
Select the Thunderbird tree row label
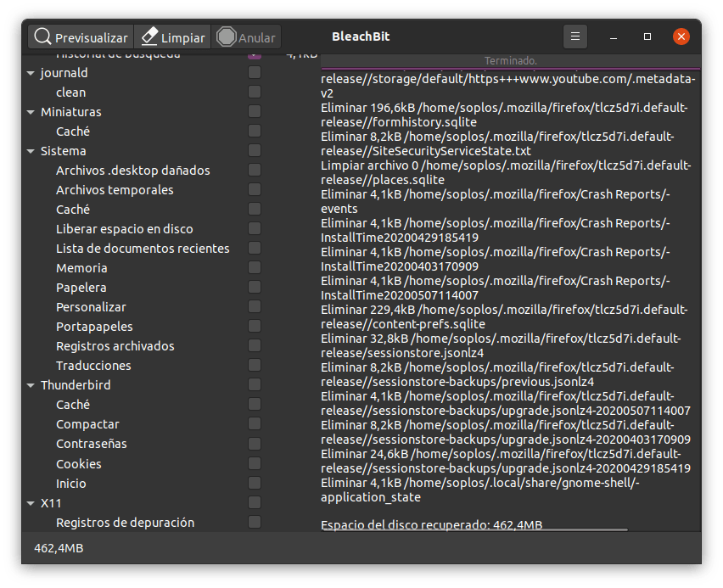[x=76, y=385]
